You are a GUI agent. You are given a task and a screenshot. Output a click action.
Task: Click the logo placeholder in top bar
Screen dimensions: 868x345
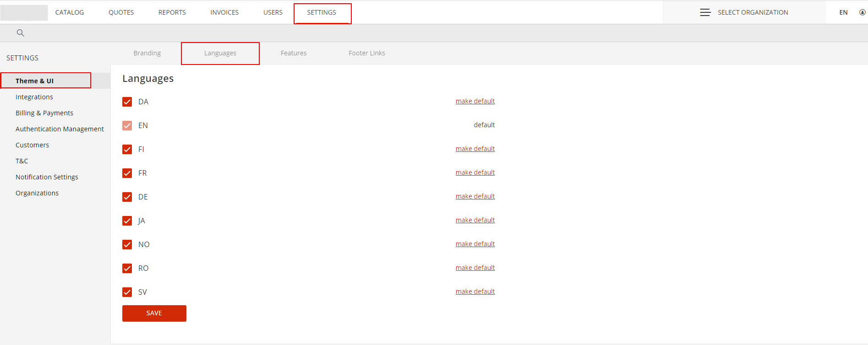coord(24,12)
